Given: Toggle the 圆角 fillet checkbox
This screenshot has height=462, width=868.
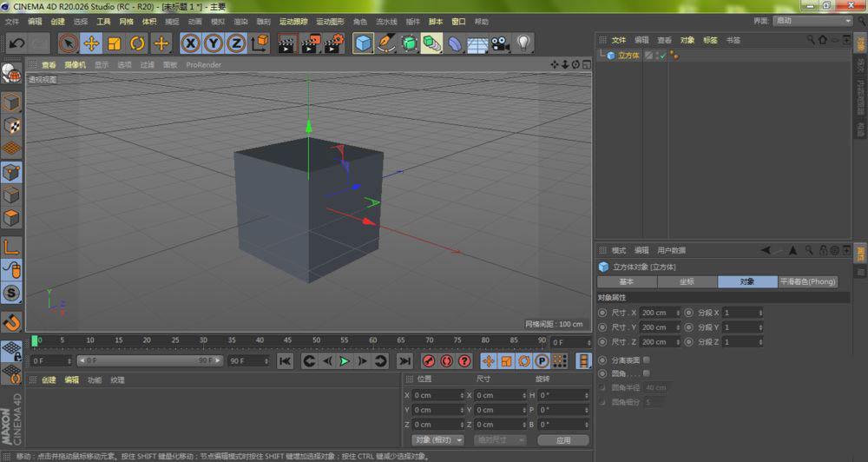Looking at the screenshot, I should (646, 374).
